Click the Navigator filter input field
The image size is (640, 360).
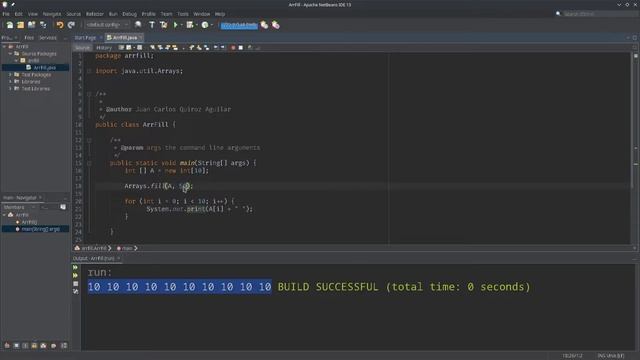48,207
